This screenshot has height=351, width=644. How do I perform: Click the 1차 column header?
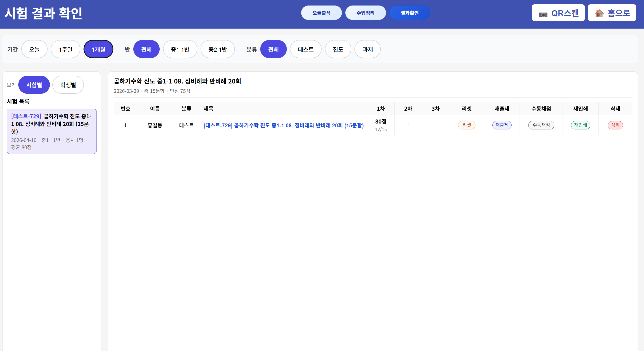tap(381, 109)
